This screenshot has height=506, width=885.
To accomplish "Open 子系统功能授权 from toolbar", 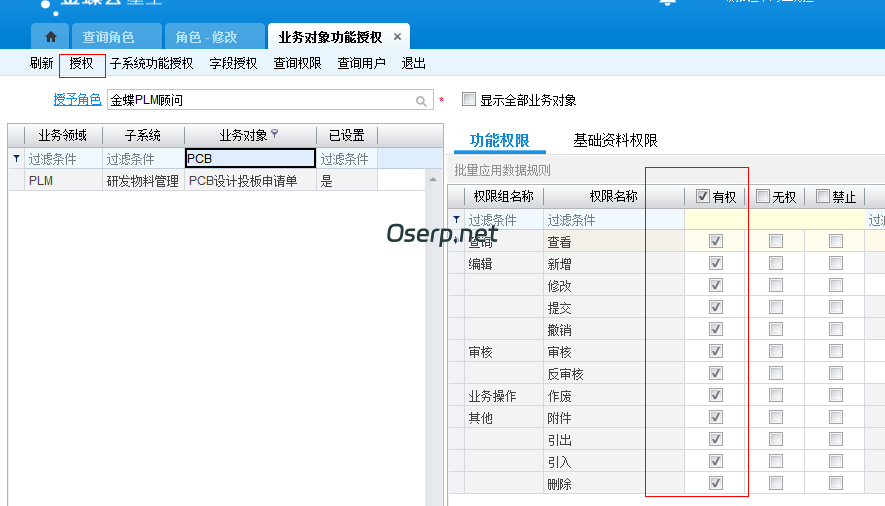I will [151, 63].
